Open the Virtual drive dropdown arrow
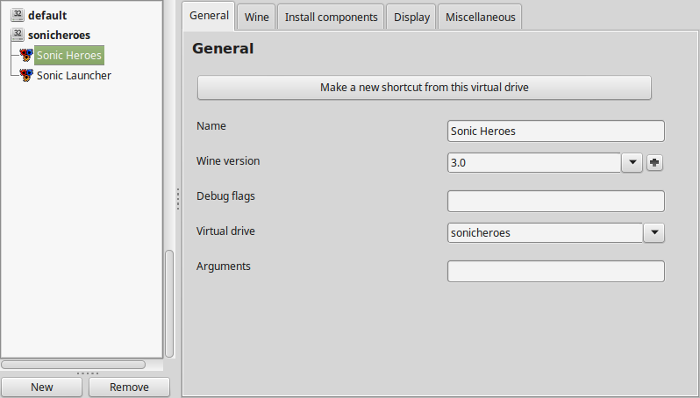Screen dimensions: 700x398 pos(654,232)
